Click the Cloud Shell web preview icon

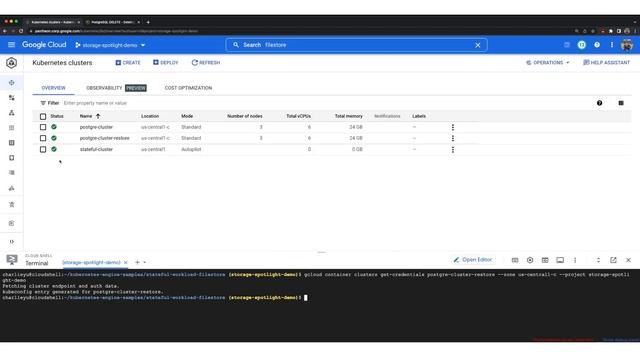click(545, 260)
